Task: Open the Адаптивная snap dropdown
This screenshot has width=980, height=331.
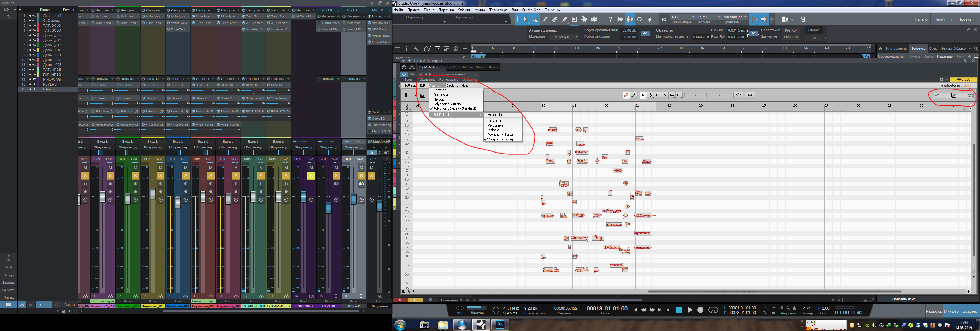Action: coord(735,17)
